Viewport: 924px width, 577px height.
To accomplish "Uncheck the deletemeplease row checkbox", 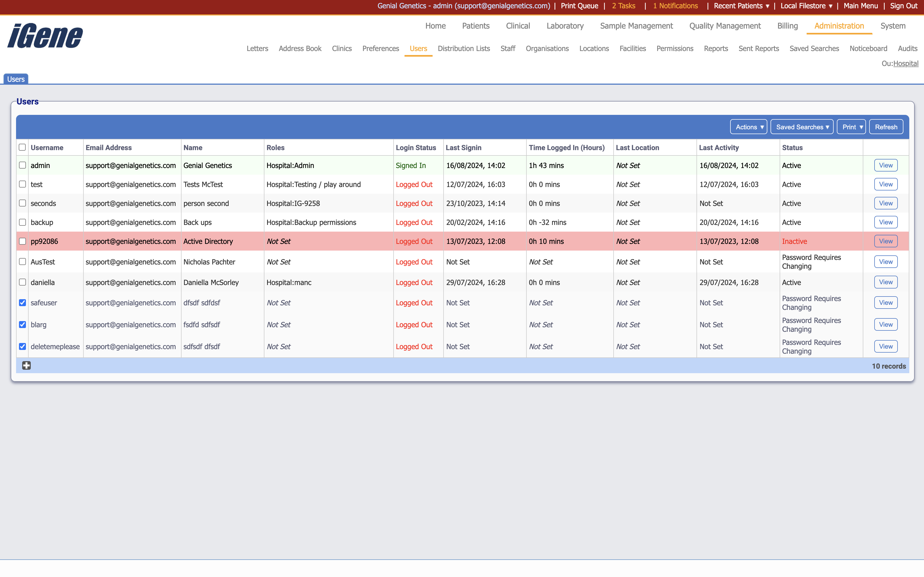I will [22, 346].
